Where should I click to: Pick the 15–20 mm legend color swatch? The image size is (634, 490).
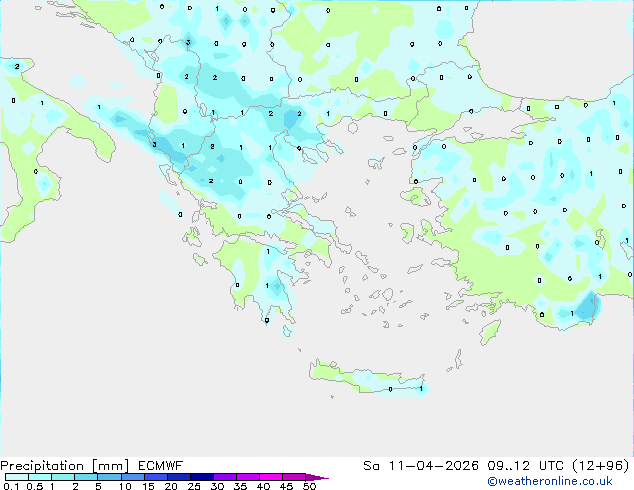coord(155,477)
